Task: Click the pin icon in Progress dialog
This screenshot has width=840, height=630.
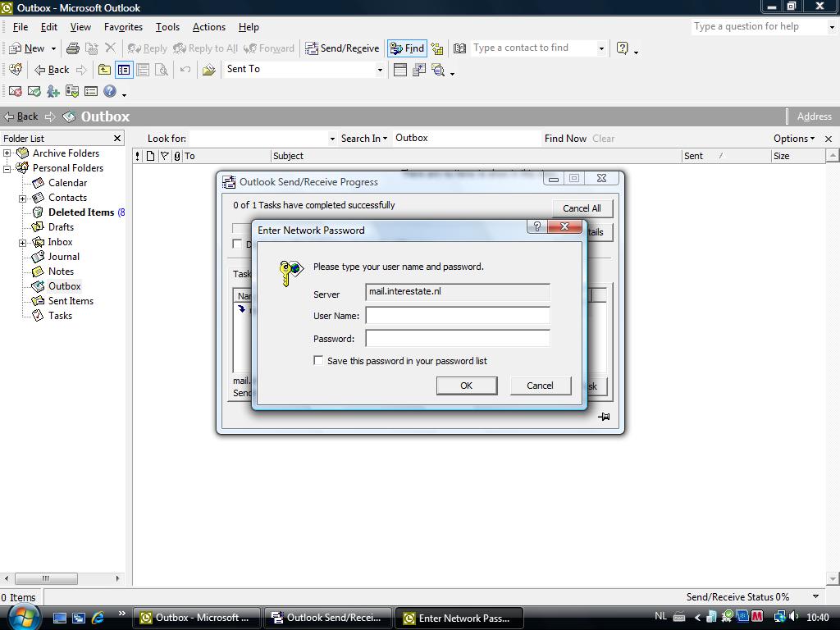Action: tap(604, 416)
